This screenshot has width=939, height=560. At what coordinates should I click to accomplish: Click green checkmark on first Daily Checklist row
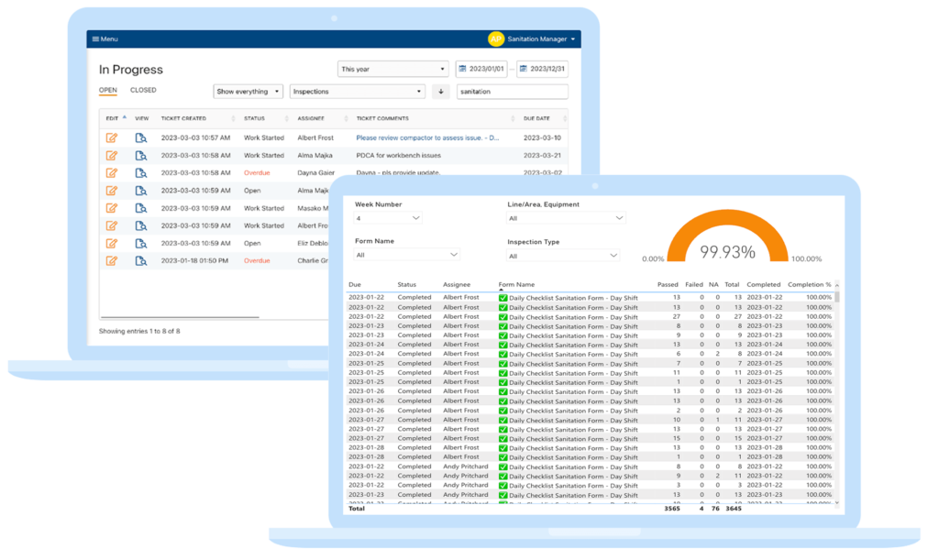point(503,298)
